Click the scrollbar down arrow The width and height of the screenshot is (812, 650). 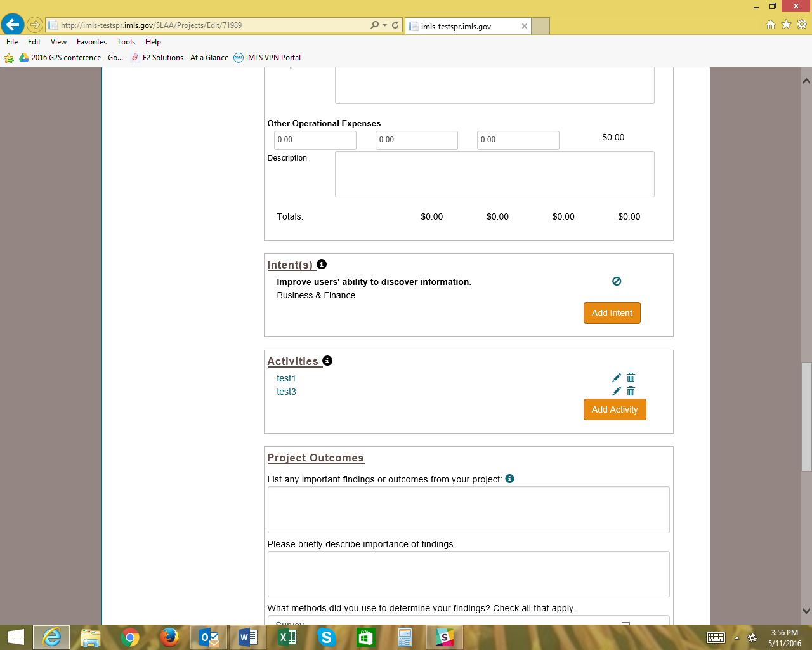806,611
